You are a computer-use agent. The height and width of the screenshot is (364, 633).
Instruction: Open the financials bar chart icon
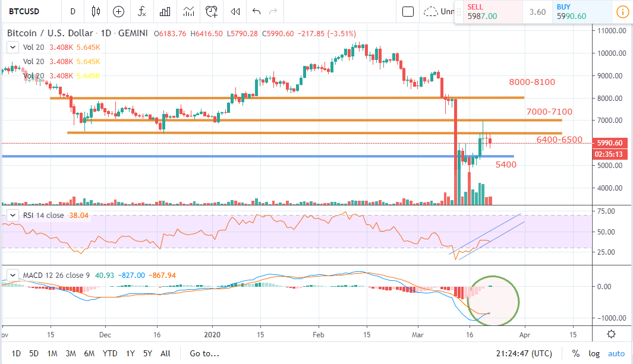(165, 12)
